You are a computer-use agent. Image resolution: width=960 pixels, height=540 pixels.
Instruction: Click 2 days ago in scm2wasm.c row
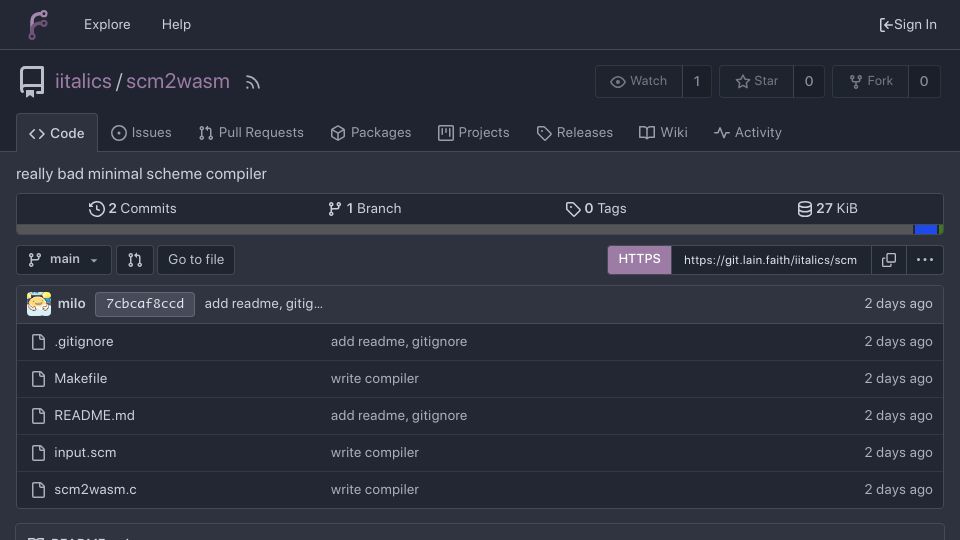coord(898,490)
